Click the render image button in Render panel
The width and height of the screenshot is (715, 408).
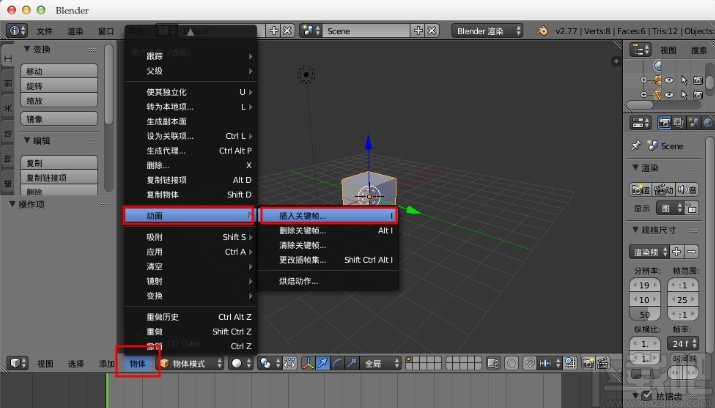(640, 189)
